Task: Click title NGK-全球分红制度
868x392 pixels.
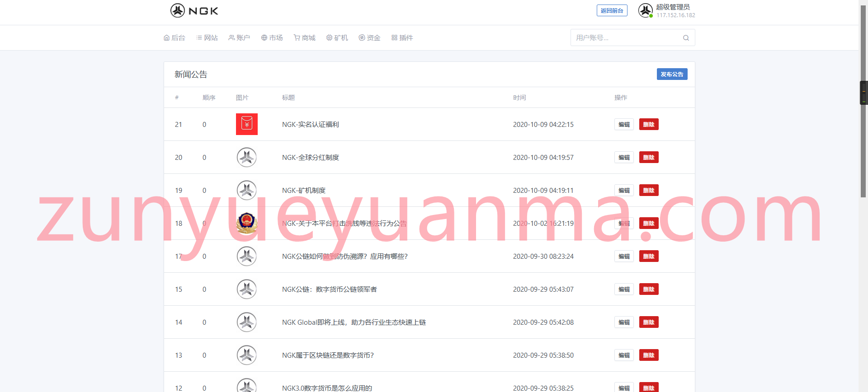Action: pos(311,157)
